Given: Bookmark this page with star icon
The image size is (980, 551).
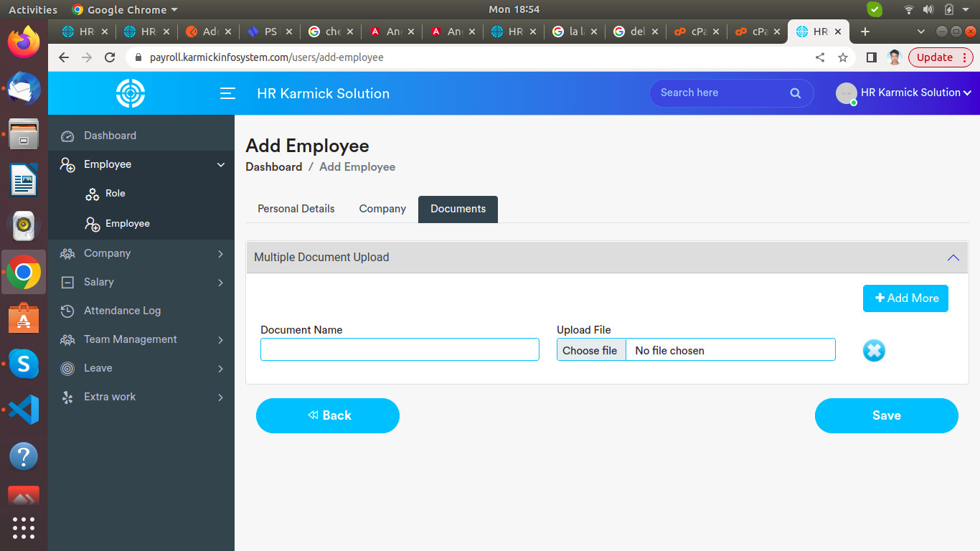Looking at the screenshot, I should click(x=843, y=57).
